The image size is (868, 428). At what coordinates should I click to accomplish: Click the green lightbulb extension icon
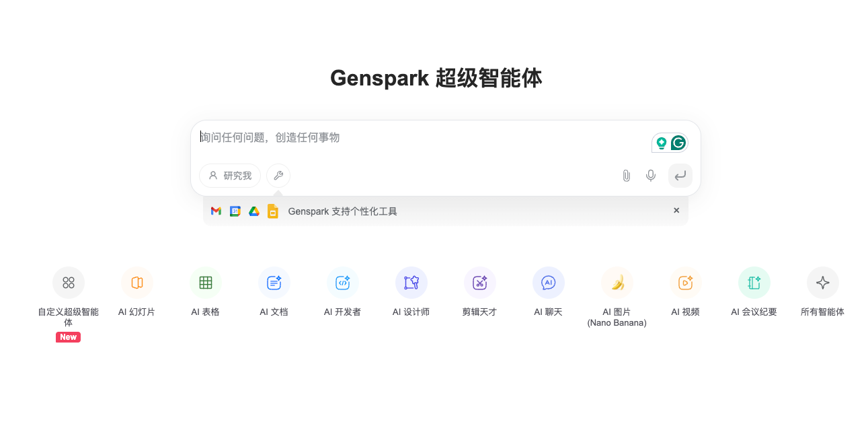click(662, 143)
